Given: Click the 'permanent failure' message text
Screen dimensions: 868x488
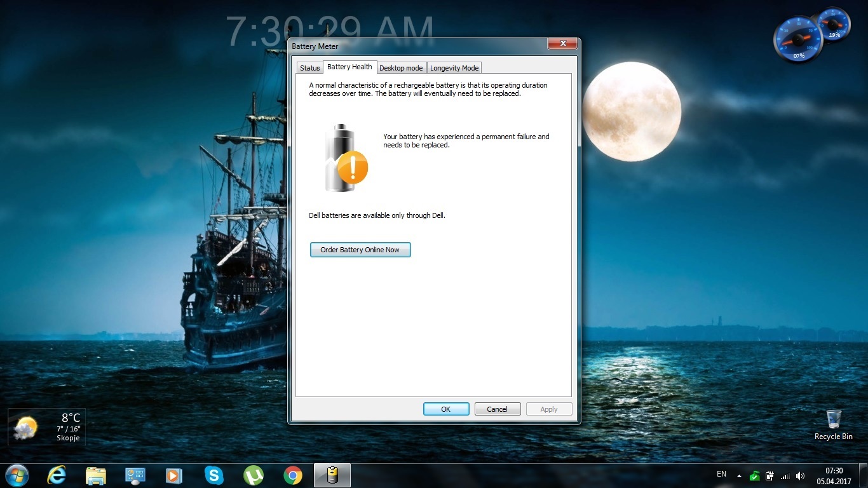Looking at the screenshot, I should (466, 140).
